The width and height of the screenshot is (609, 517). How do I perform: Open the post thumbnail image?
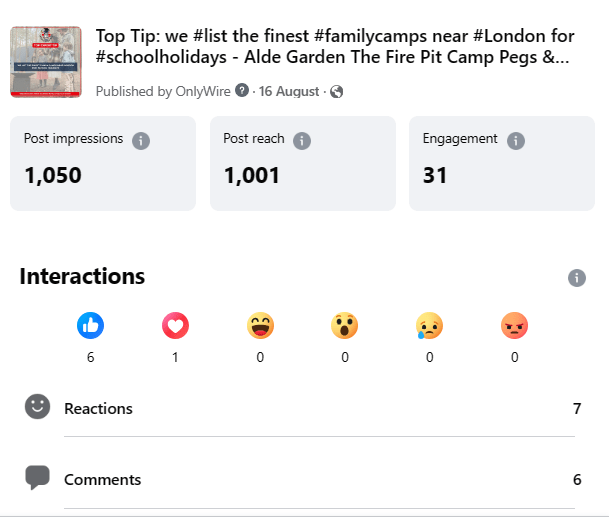point(46,62)
